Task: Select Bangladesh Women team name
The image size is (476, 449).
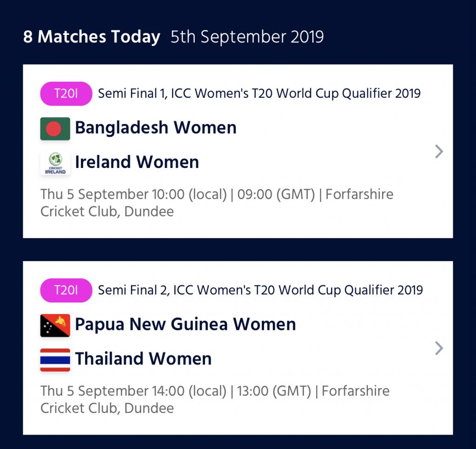Action: pos(156,127)
